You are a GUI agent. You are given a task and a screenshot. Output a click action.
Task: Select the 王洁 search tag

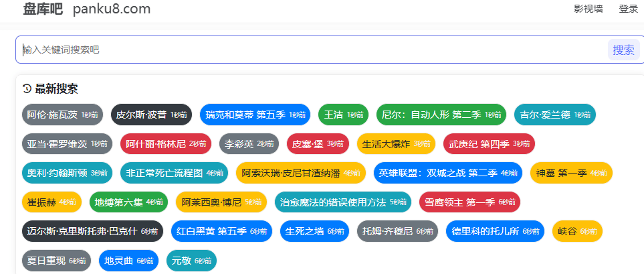(343, 115)
